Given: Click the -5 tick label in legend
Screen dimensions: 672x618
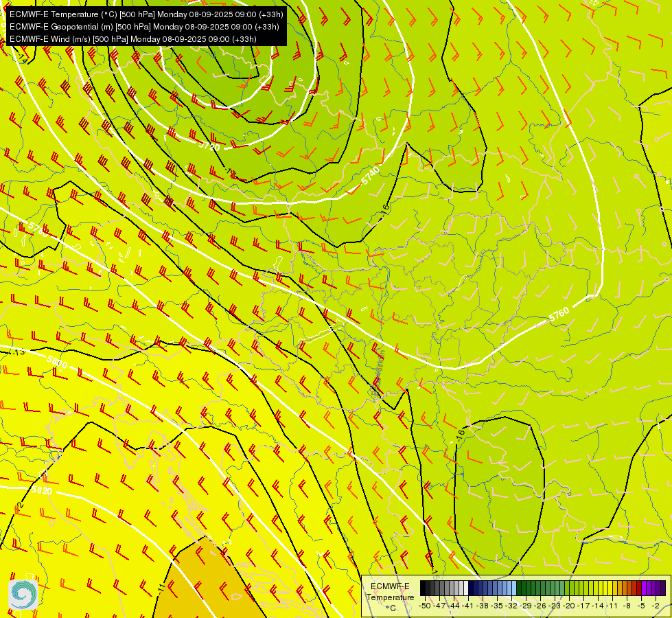Looking at the screenshot, I should pyautogui.click(x=641, y=606).
